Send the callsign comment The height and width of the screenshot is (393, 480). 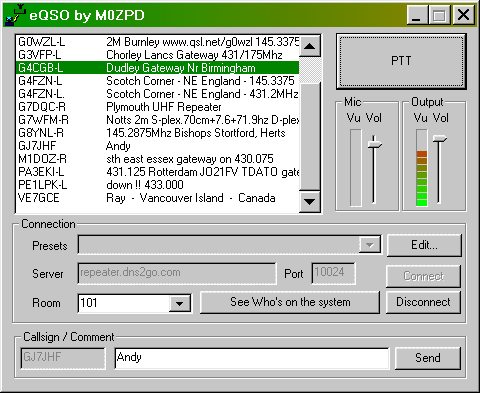pos(428,358)
